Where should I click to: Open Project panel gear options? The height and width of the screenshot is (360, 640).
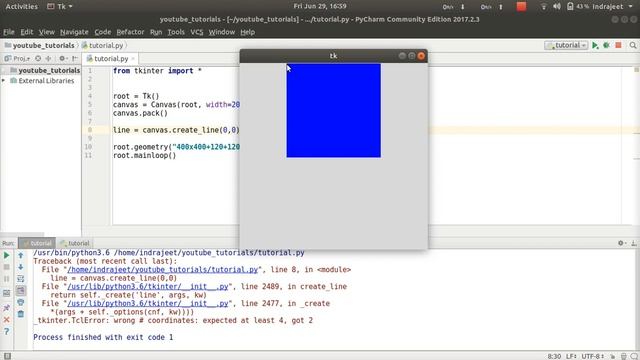(x=62, y=58)
